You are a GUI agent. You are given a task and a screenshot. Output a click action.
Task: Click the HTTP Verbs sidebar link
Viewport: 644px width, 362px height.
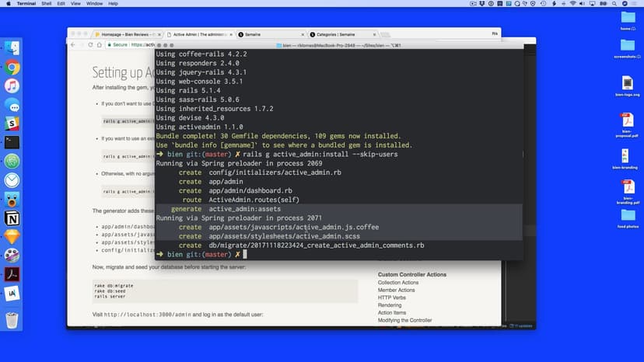(x=391, y=298)
